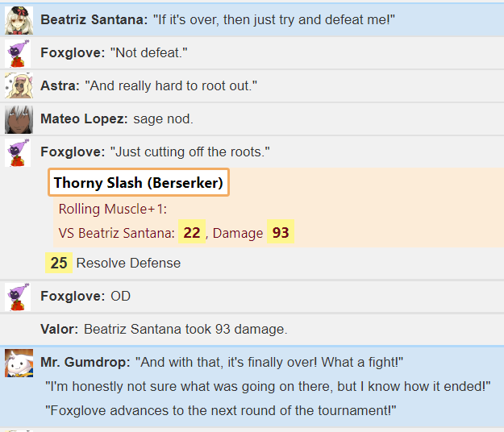Click Foxglove's avatar beside "Just cutting off the roots"

point(18,152)
